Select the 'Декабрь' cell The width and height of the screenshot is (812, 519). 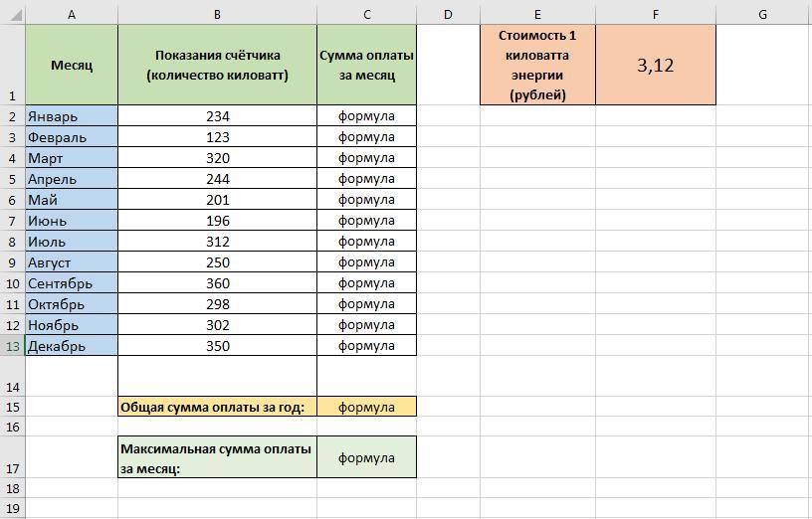(72, 346)
